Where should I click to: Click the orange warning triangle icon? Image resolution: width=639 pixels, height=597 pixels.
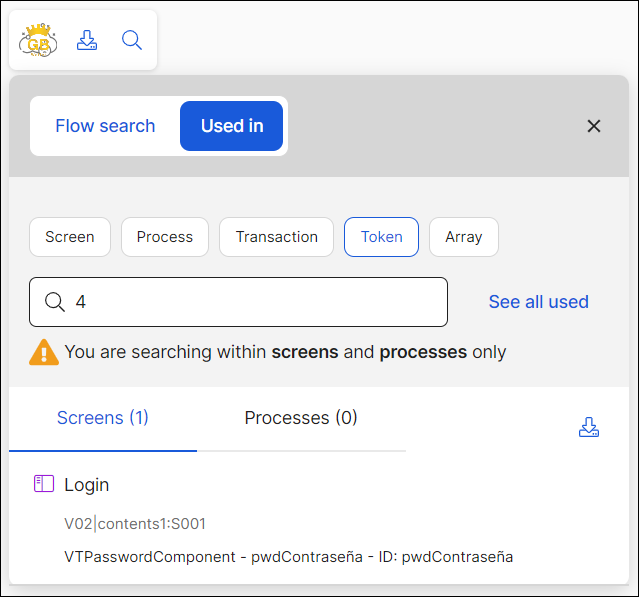coord(44,352)
